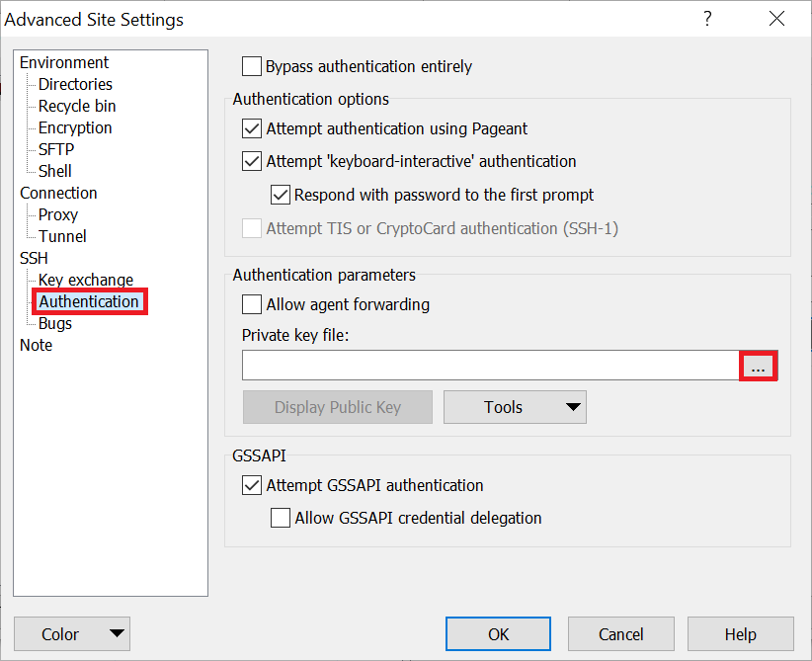Click the private key file browse button
The height and width of the screenshot is (661, 812).
coord(759,366)
